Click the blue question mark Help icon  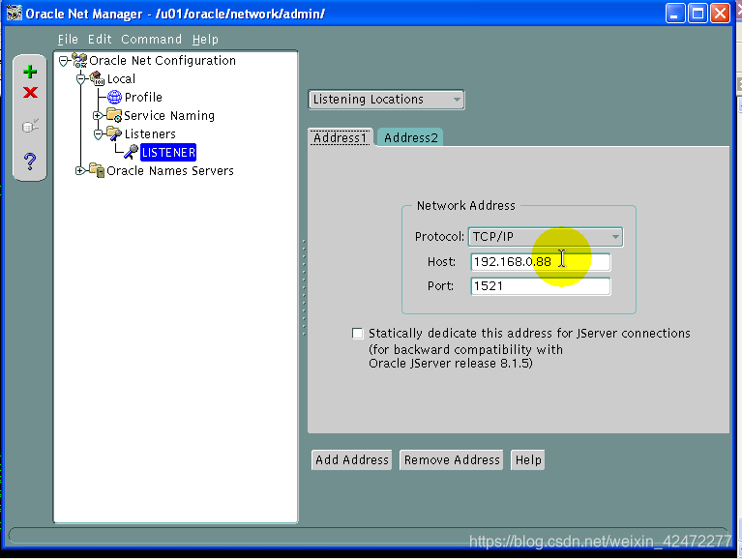coord(30,162)
